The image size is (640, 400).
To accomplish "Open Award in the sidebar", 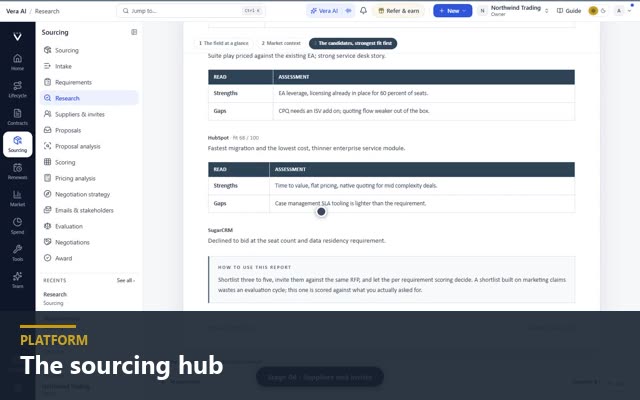I will tap(89, 258).
